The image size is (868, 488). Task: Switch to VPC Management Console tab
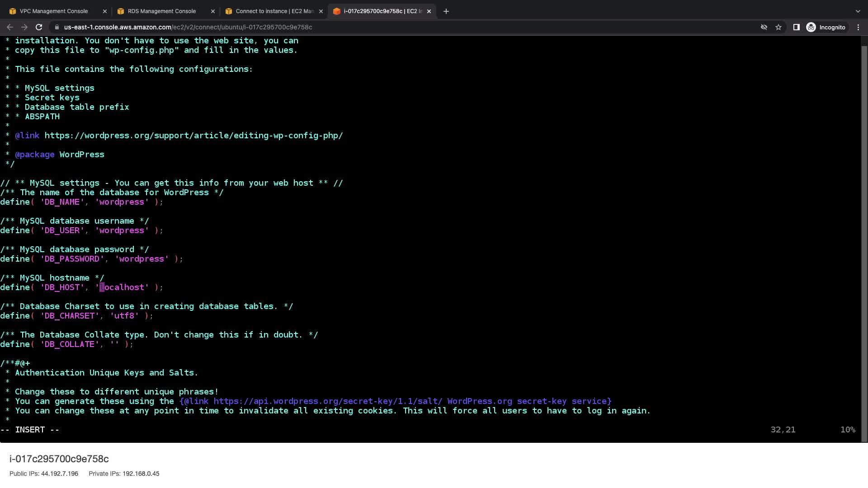coord(53,11)
